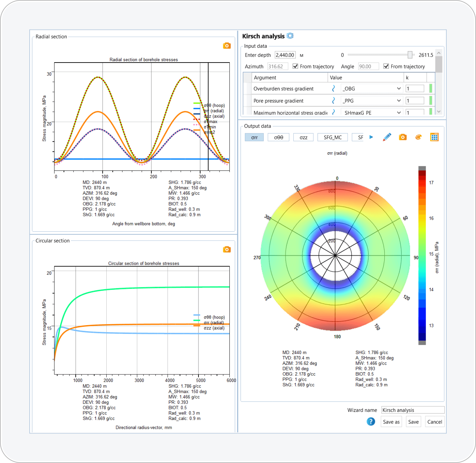The image size is (476, 463).
Task: Switch to the σθθ output tab
Action: (x=278, y=137)
